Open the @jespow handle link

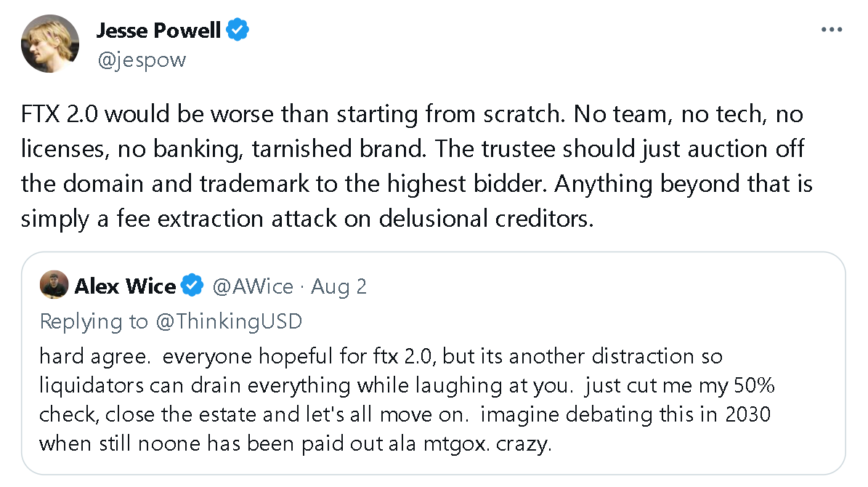pos(141,59)
